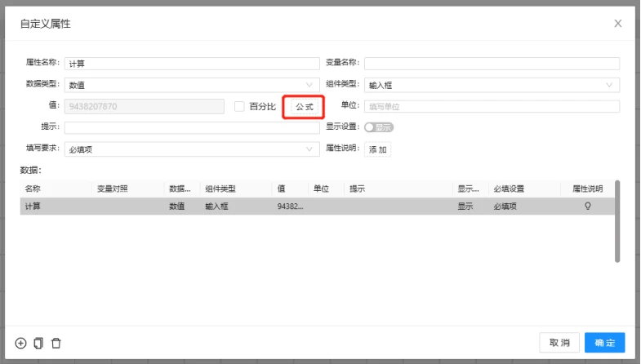Toggle the 显示设置 switch

tap(379, 127)
